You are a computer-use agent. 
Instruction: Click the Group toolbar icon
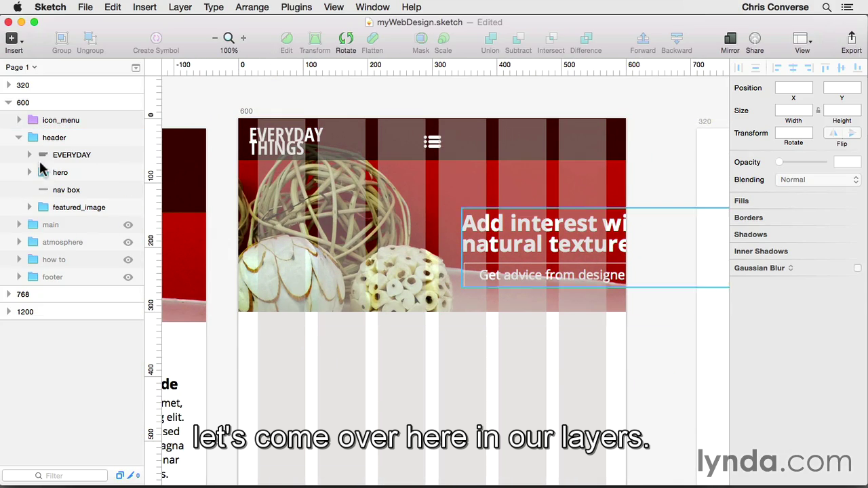click(x=62, y=39)
